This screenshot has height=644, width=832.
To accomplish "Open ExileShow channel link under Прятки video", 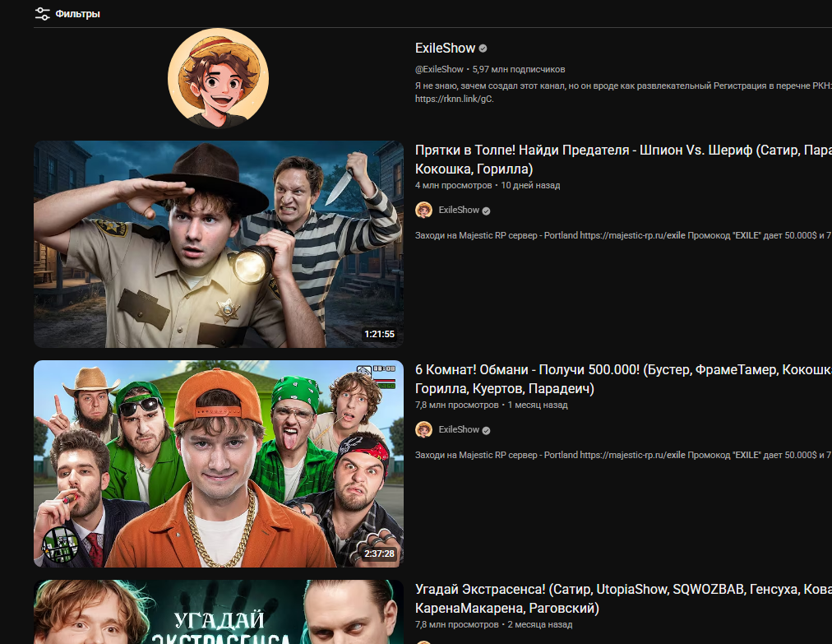I will [x=459, y=211].
